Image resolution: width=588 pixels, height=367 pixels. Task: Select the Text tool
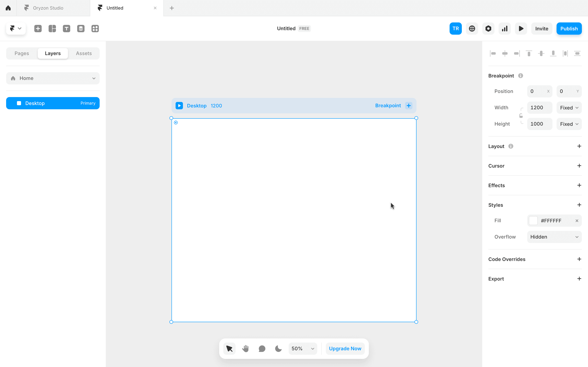pyautogui.click(x=66, y=28)
